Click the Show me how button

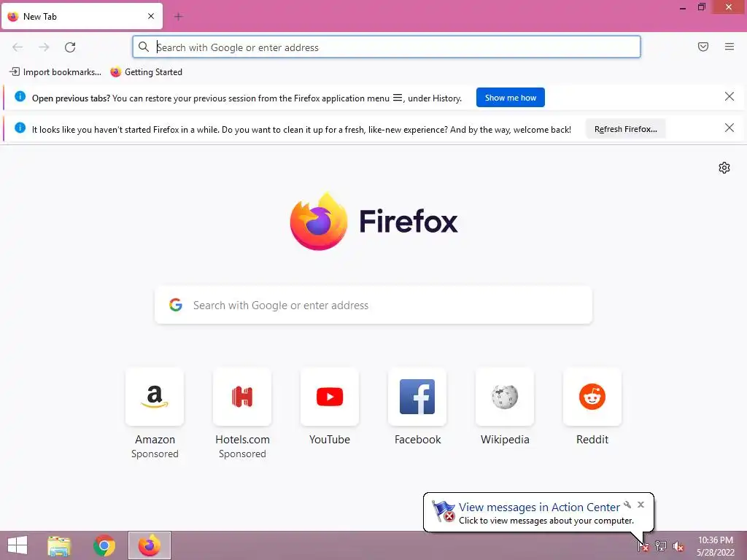(510, 98)
